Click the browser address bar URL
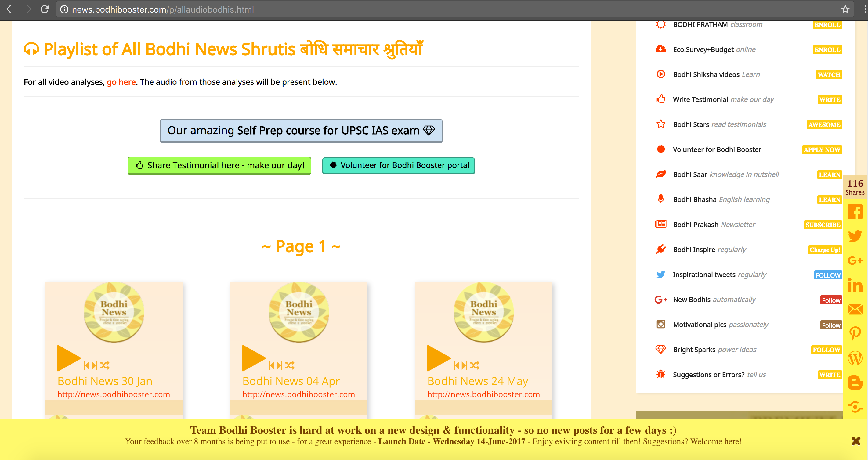Viewport: 868px width, 460px height. tap(163, 9)
